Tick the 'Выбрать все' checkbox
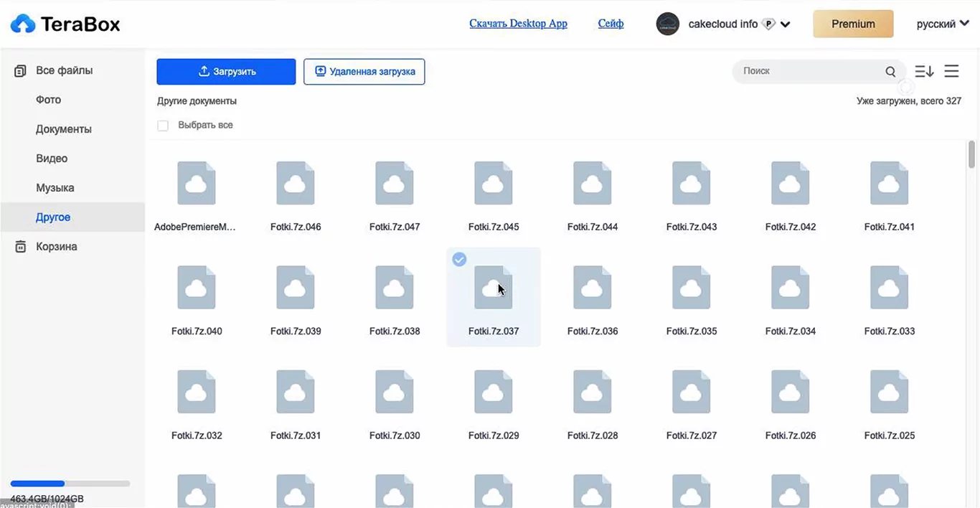This screenshot has width=980, height=508. [163, 126]
